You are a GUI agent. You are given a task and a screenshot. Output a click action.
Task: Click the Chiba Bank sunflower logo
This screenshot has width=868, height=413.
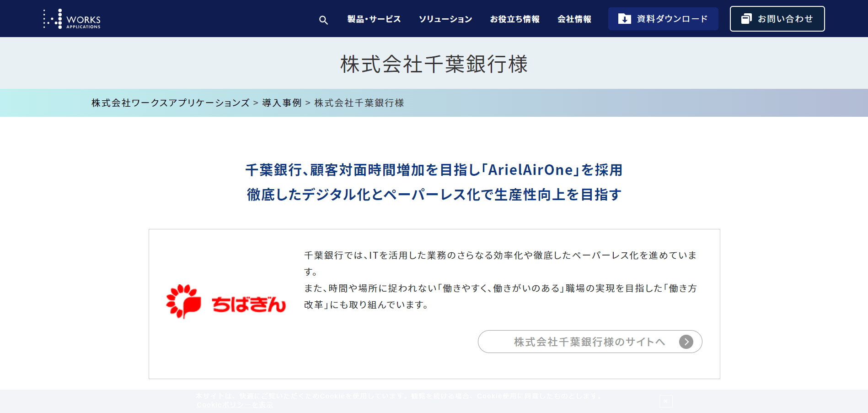[184, 301]
